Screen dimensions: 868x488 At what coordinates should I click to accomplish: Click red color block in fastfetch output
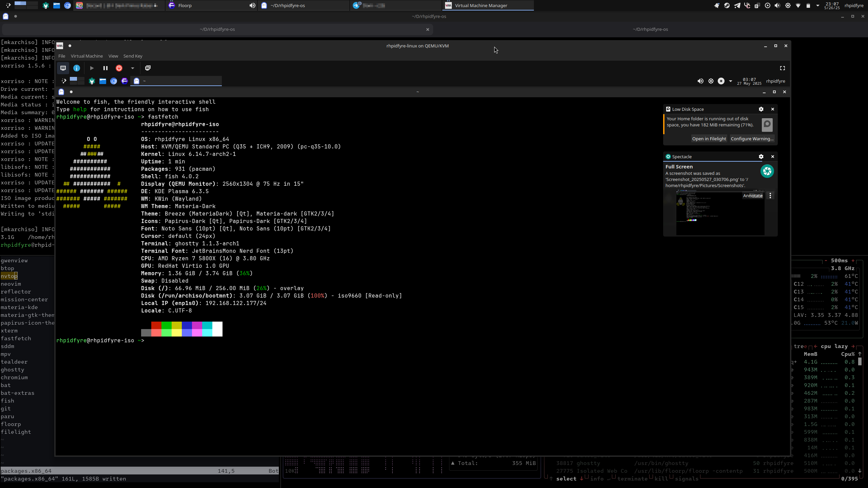tap(156, 325)
